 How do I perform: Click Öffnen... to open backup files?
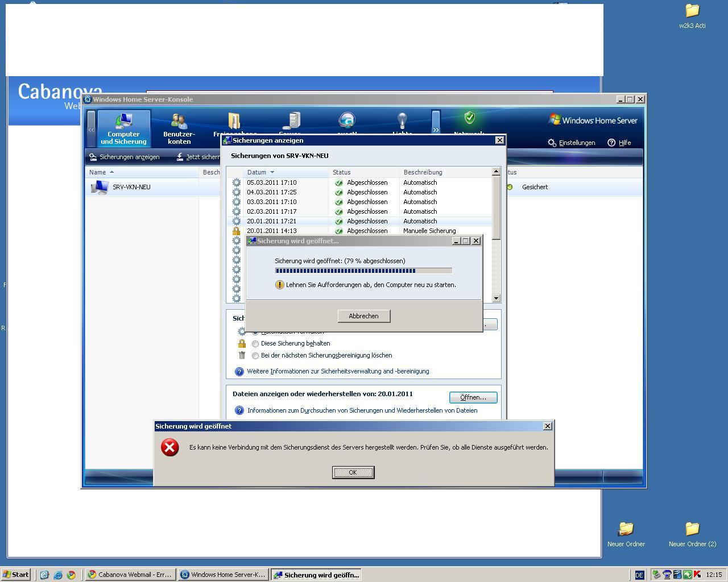(473, 397)
